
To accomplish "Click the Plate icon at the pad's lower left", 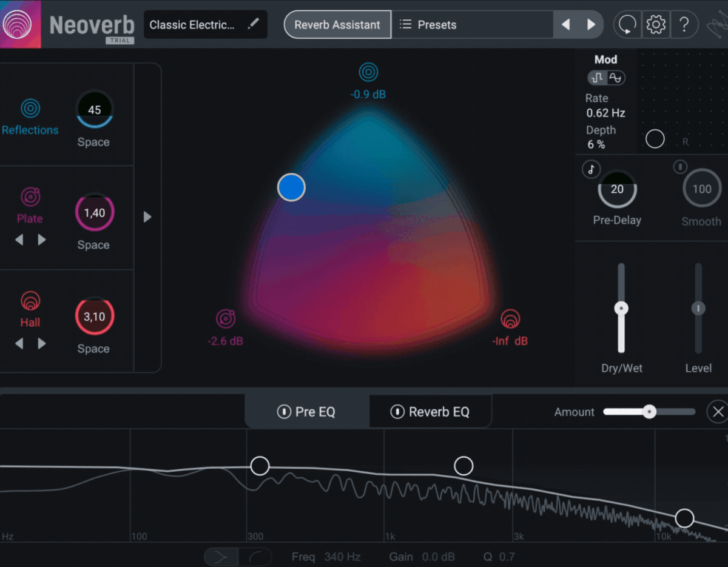I will tap(225, 318).
